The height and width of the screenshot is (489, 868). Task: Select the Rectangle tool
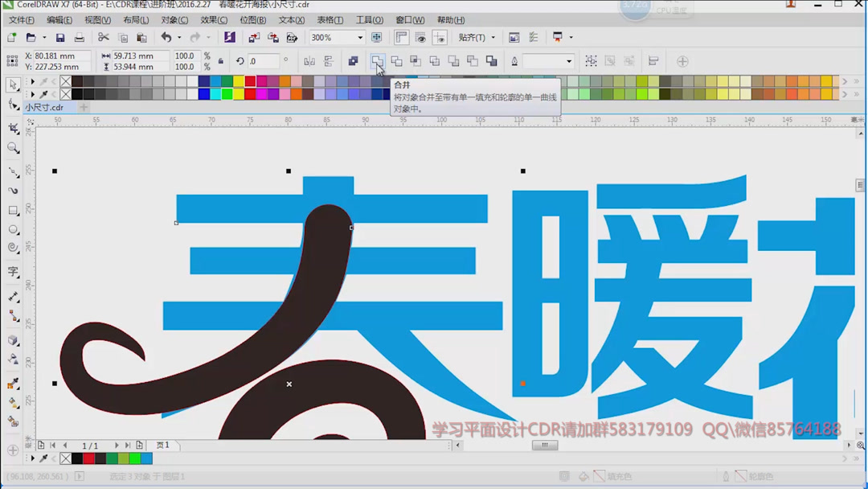13,211
